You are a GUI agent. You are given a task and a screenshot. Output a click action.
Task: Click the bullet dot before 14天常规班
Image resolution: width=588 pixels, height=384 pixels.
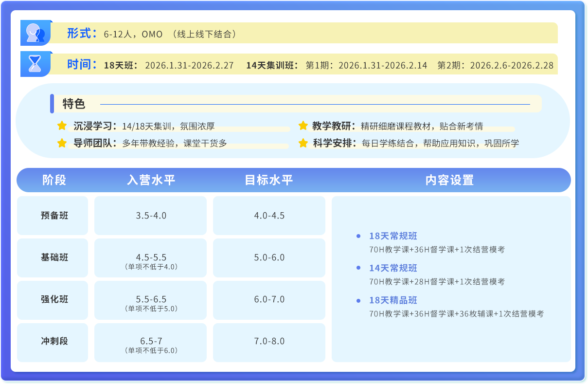(358, 268)
